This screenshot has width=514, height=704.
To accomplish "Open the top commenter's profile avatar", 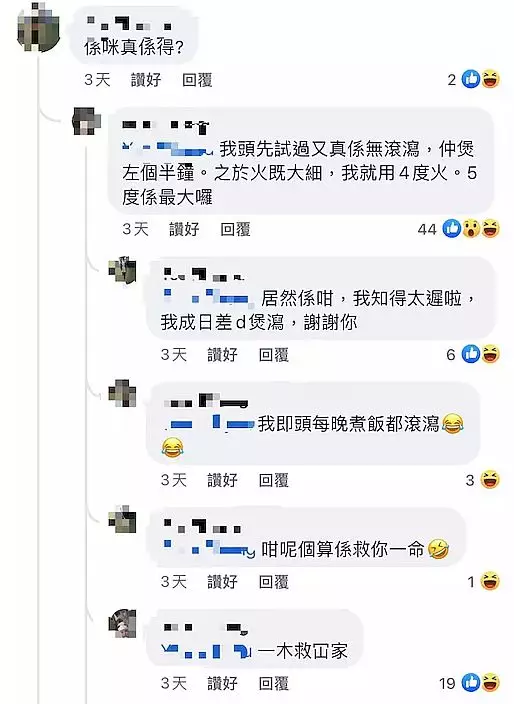I will 38,28.
